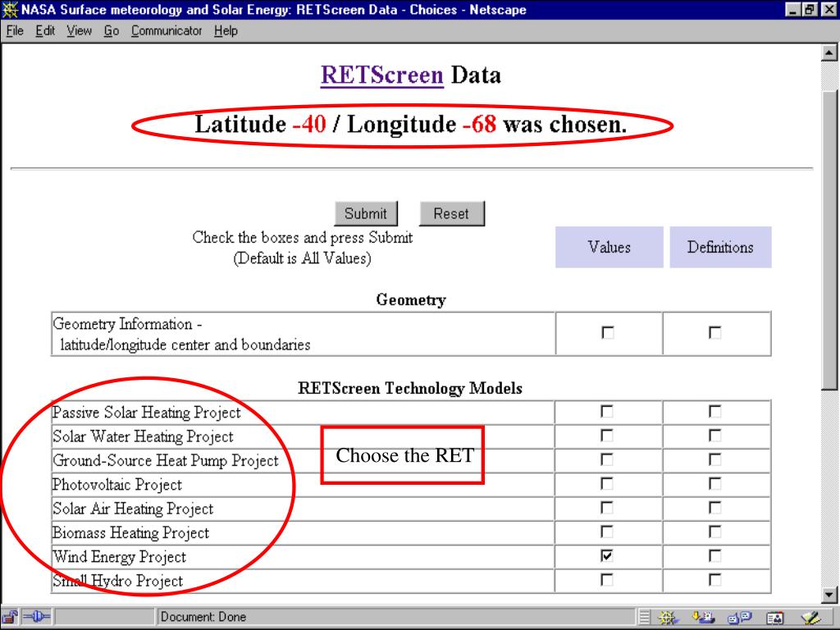Click the Netscape icon in the title bar
The image size is (840, 630).
pos(10,10)
